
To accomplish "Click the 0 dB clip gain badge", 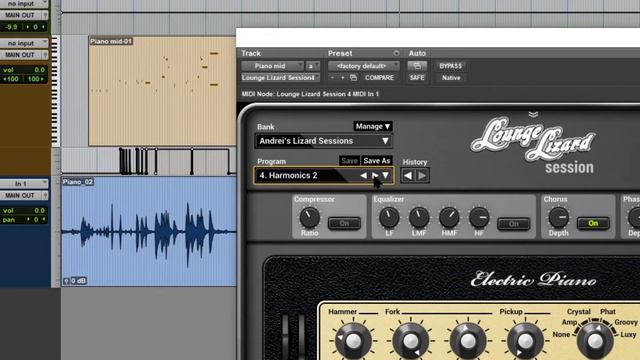I will [76, 281].
